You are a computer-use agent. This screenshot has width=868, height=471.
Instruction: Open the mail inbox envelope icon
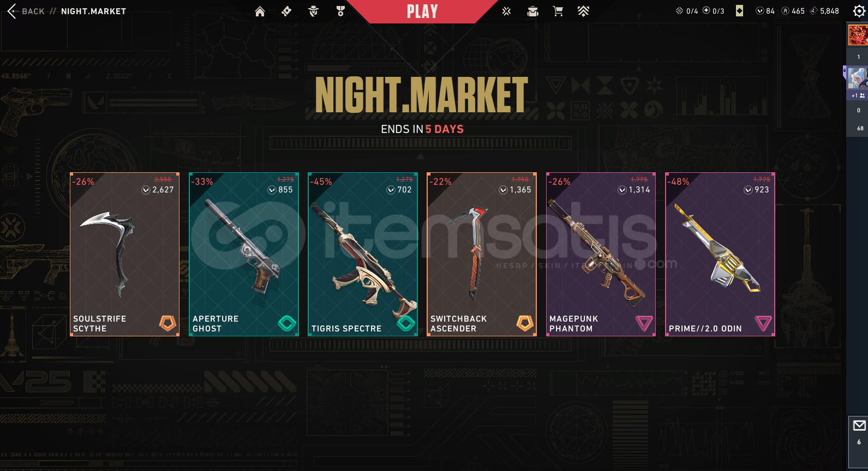coord(859,425)
